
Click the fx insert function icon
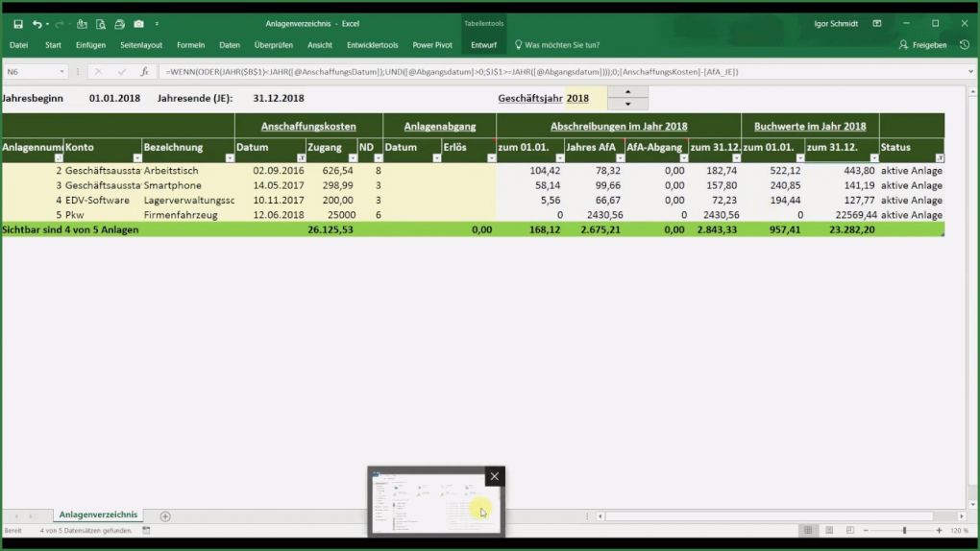click(144, 72)
